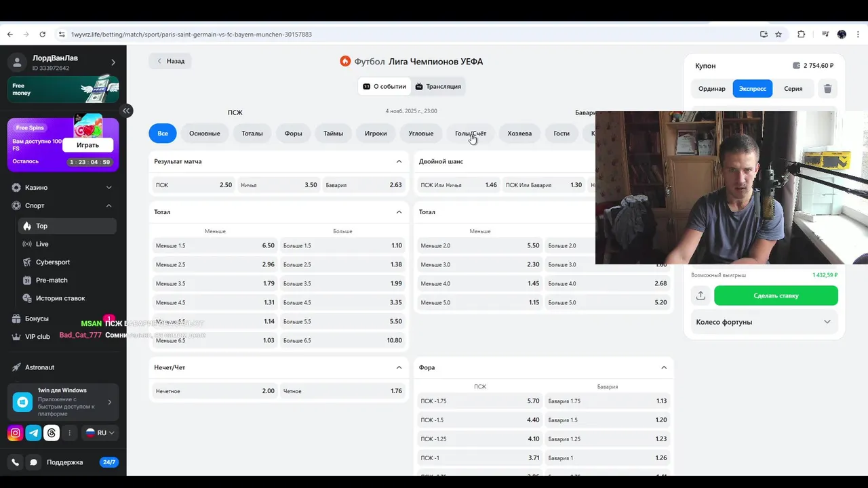This screenshot has height=488, width=868.
Task: Select the Гости market filter
Action: [561, 134]
